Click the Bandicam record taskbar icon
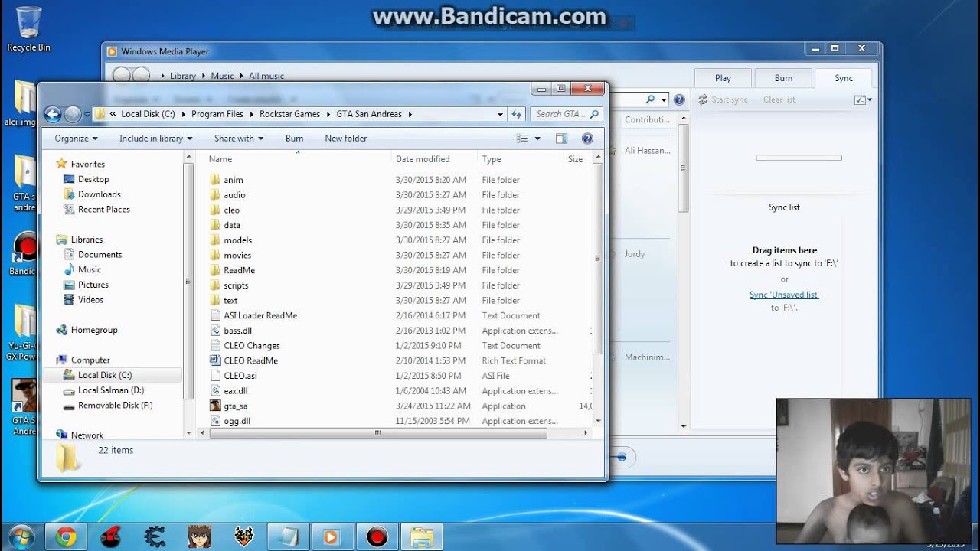 377,537
